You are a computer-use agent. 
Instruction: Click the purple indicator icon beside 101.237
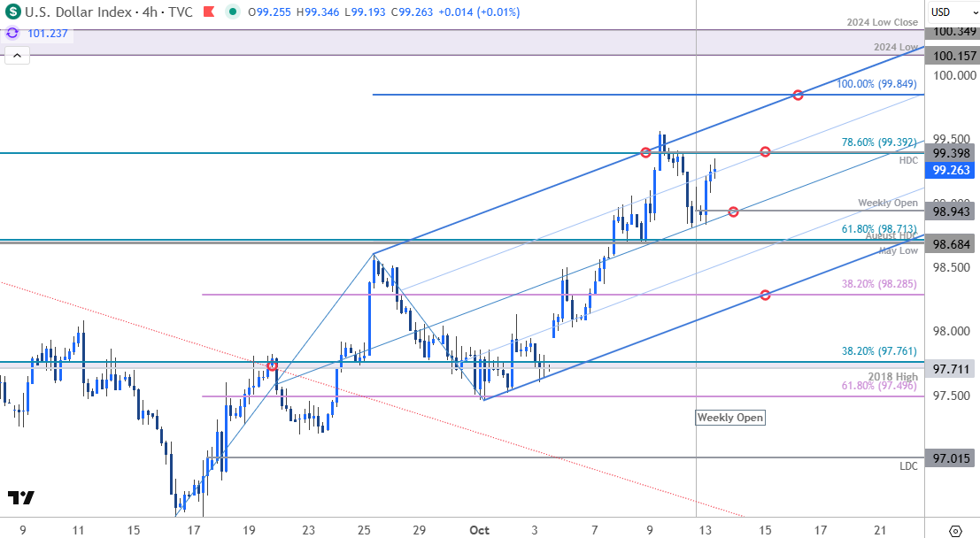[12, 33]
